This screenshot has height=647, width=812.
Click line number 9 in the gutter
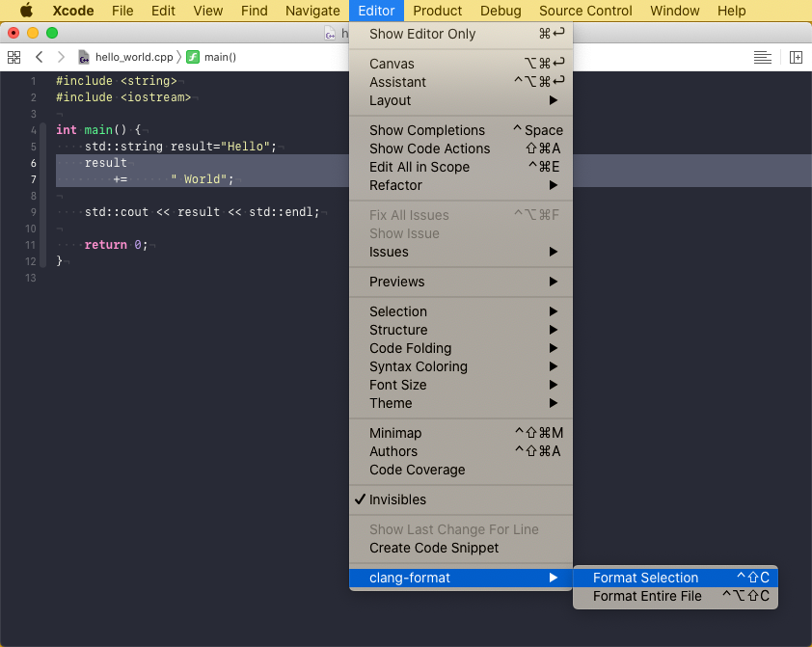click(x=33, y=212)
